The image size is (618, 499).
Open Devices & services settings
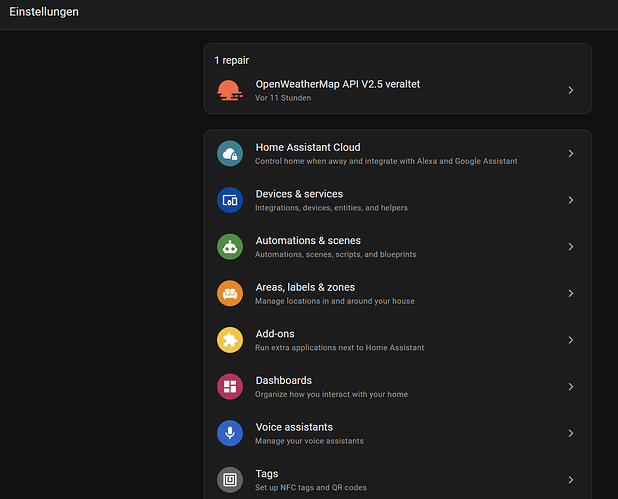click(299, 194)
